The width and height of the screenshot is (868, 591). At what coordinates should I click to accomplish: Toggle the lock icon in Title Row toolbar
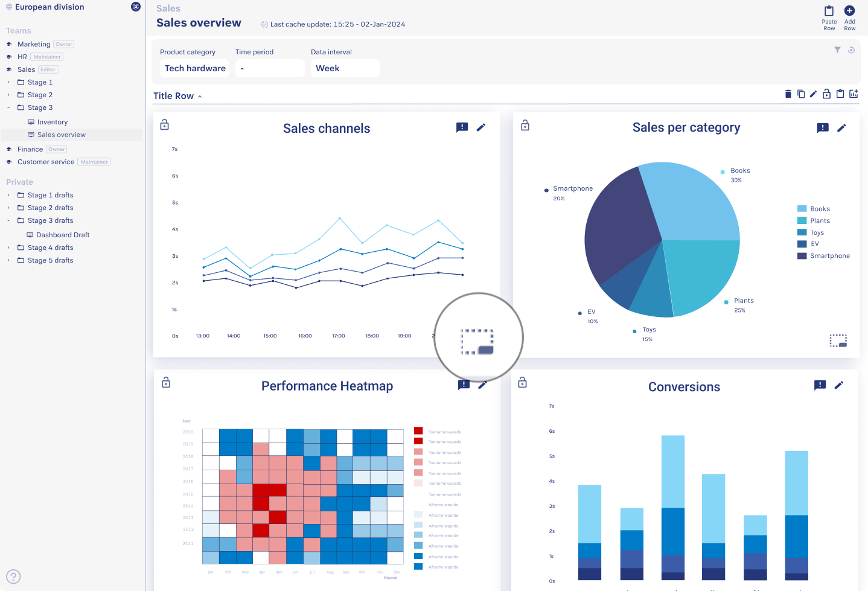tap(826, 94)
